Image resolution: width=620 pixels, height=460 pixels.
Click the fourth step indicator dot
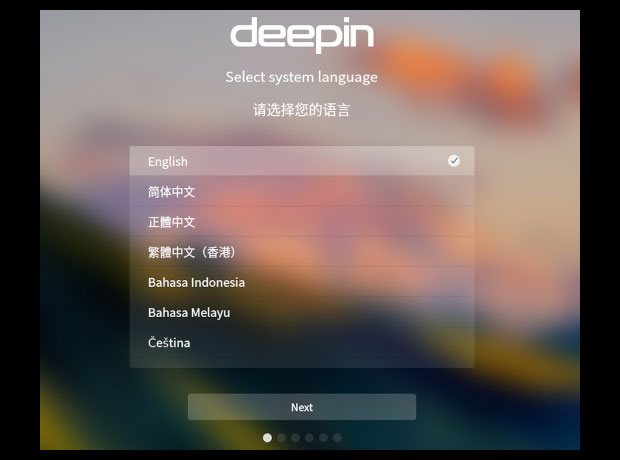(309, 437)
